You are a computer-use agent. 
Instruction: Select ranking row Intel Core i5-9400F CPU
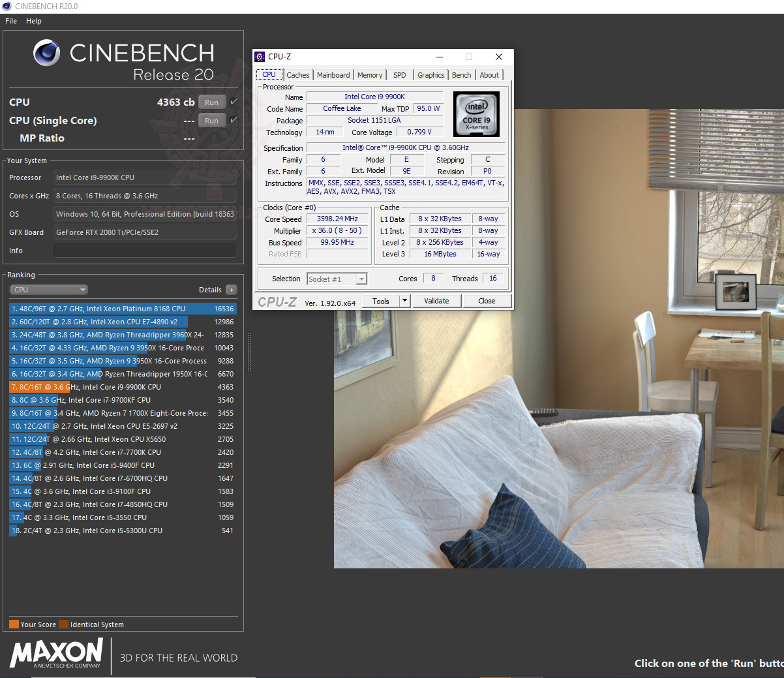coord(123,465)
